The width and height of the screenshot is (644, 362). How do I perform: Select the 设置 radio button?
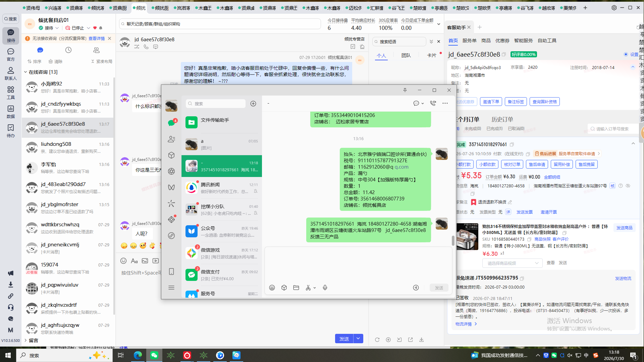pyautogui.click(x=626, y=54)
